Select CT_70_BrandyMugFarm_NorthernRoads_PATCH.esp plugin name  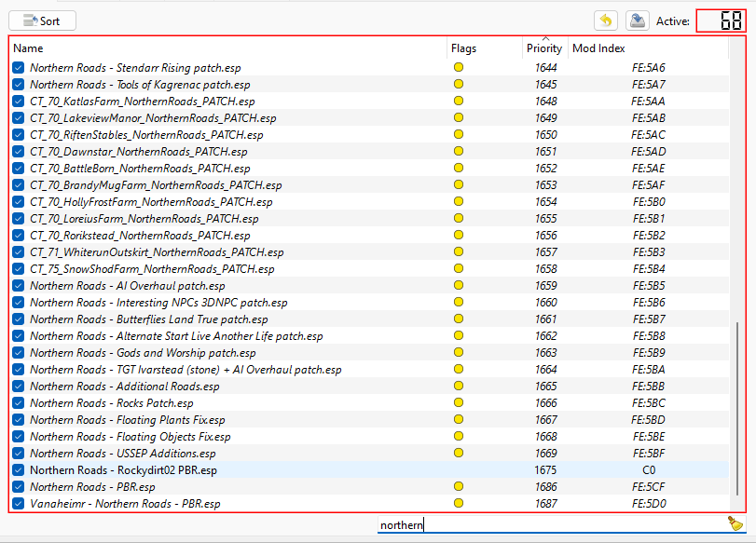(x=156, y=185)
